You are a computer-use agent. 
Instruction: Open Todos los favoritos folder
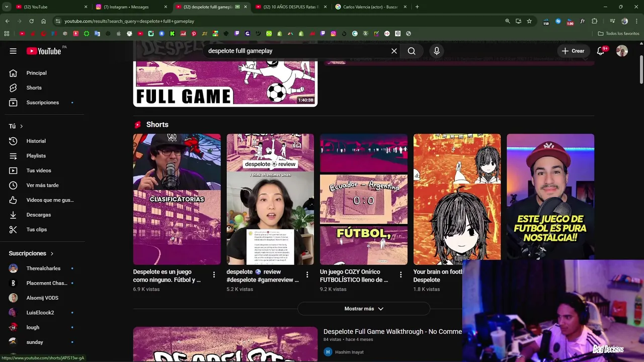tap(618, 34)
